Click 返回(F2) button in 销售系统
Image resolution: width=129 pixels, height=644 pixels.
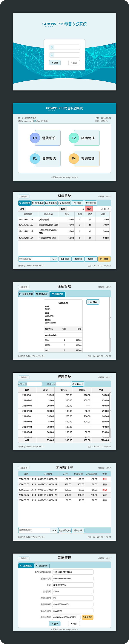(x=24, y=196)
